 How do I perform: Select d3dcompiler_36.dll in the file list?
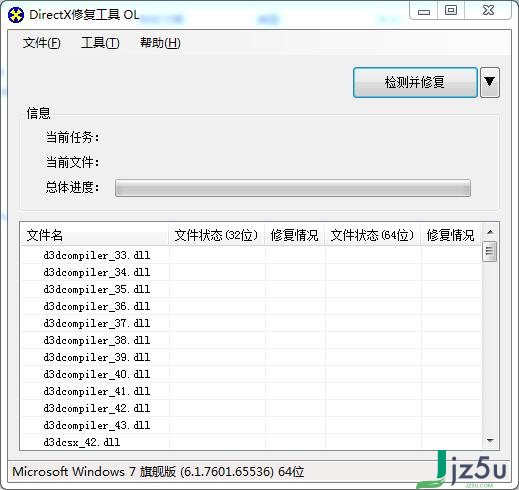coord(97,306)
